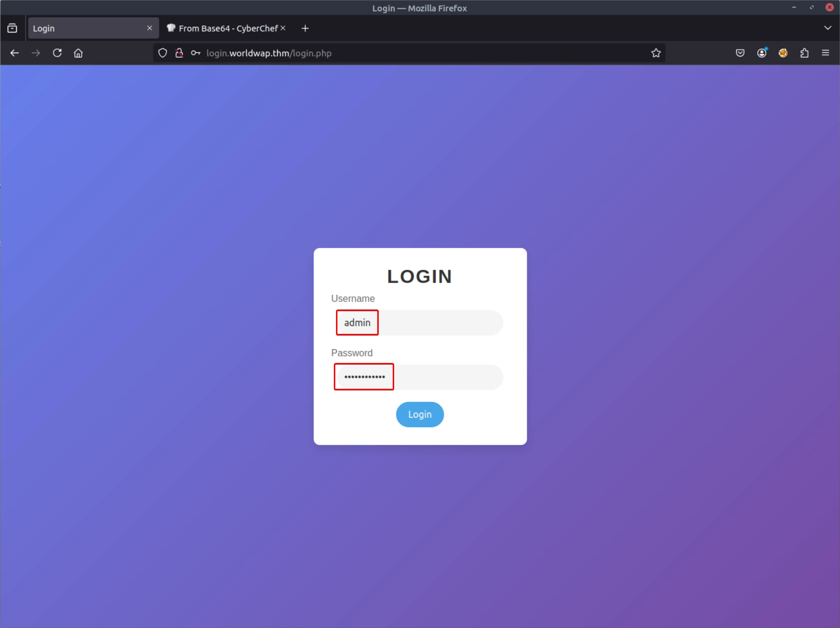Open the extensions puzzle icon
The width and height of the screenshot is (840, 628).
(804, 53)
